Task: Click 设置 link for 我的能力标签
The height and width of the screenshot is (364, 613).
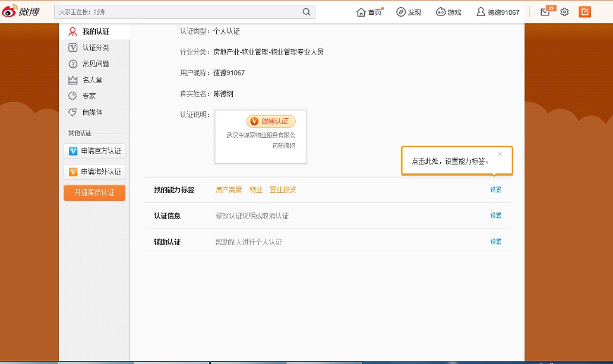Action: pyautogui.click(x=495, y=190)
